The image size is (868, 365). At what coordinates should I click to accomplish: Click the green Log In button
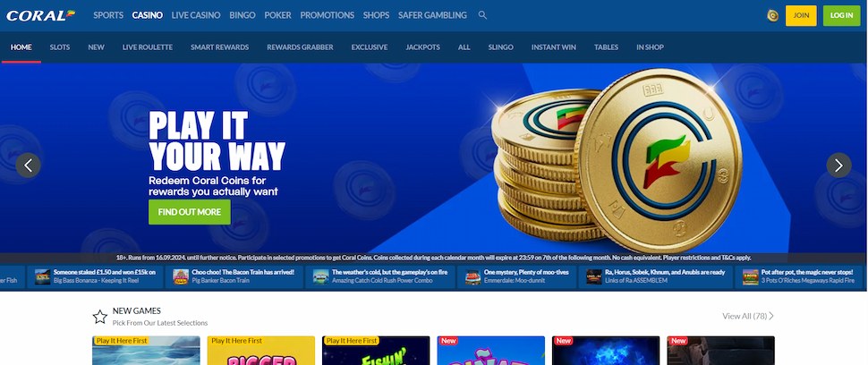[x=841, y=15]
